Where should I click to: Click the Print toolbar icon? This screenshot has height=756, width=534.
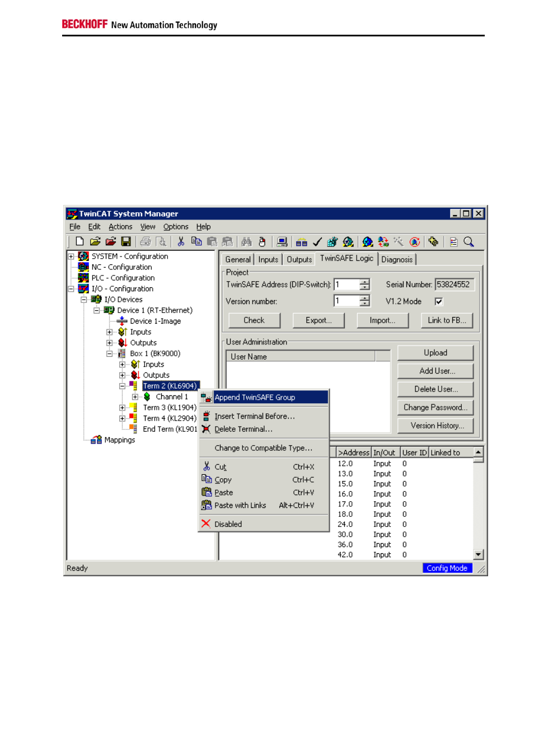[146, 242]
